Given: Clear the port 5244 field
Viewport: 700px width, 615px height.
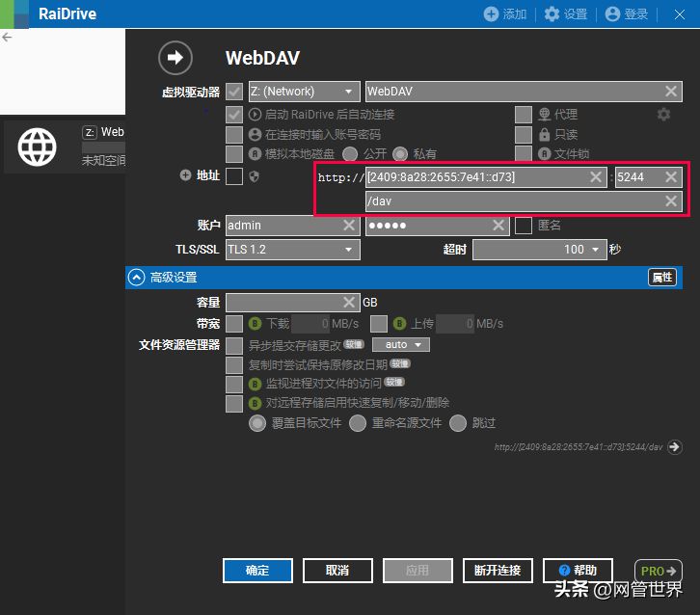Looking at the screenshot, I should tap(670, 177).
